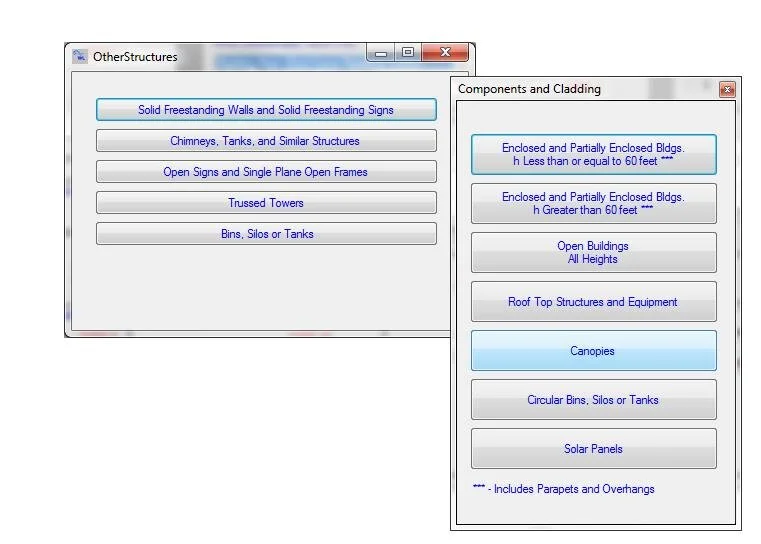Click the OtherStructures window title text
761x544 pixels.
(x=135, y=57)
